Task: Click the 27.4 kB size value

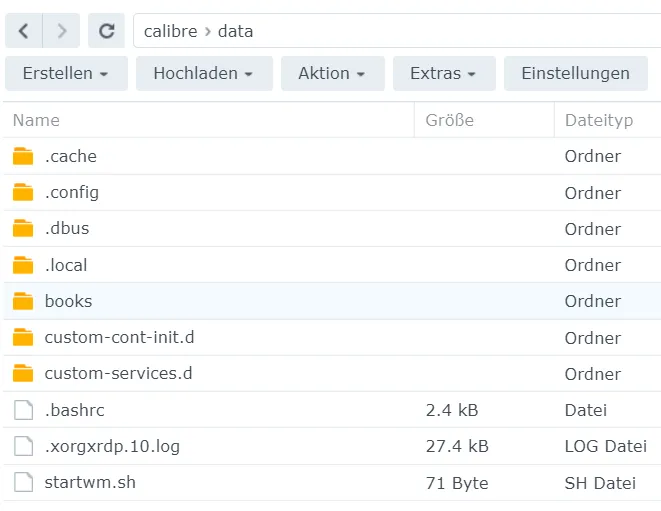Action: point(457,446)
